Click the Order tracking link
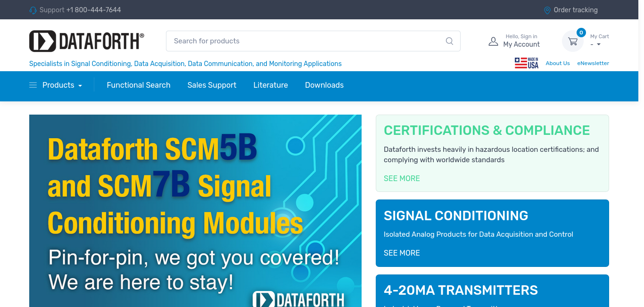The width and height of the screenshot is (644, 307). [576, 10]
